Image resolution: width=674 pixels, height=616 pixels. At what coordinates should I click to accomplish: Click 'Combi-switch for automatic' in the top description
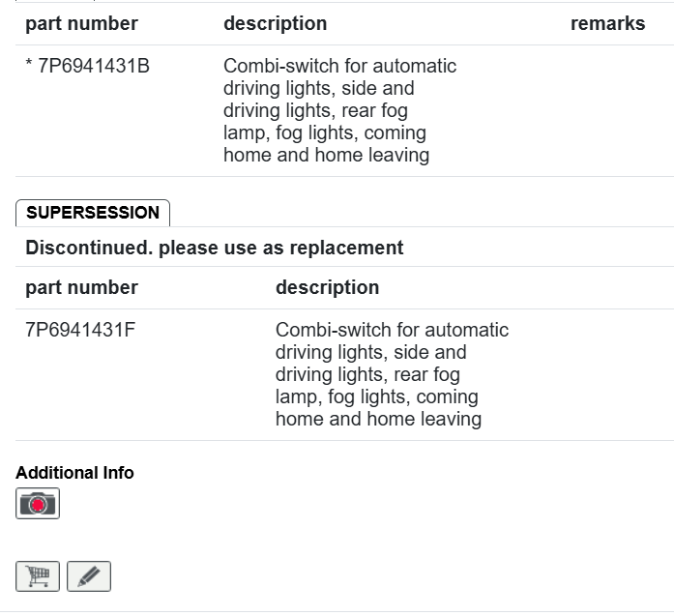339,67
